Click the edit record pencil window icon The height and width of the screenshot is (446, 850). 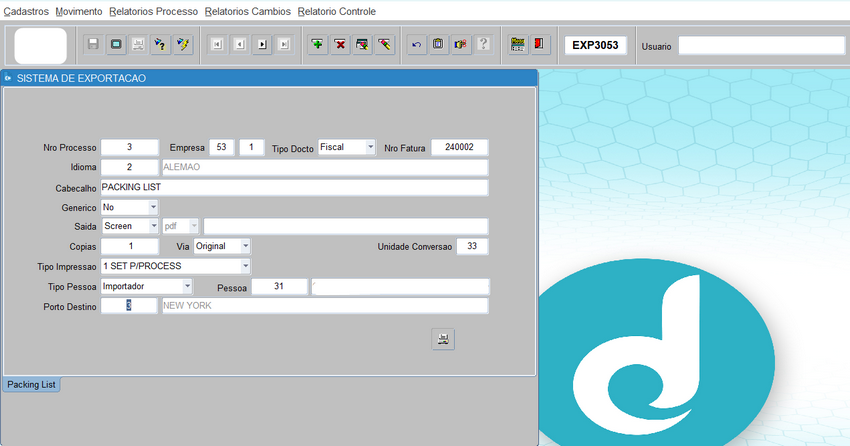362,44
